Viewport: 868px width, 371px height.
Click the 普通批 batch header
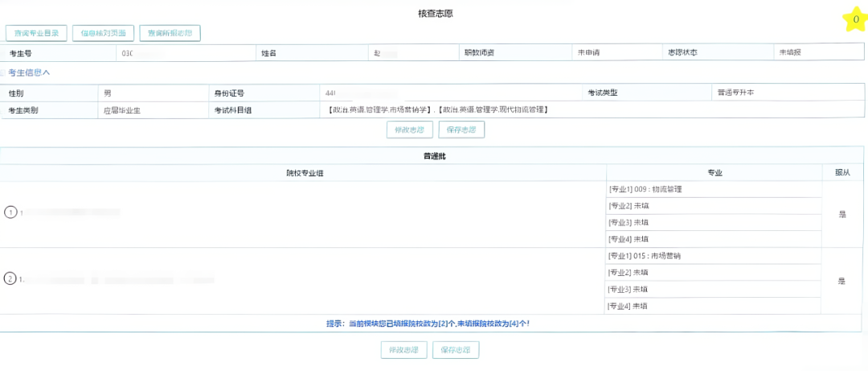(x=434, y=155)
